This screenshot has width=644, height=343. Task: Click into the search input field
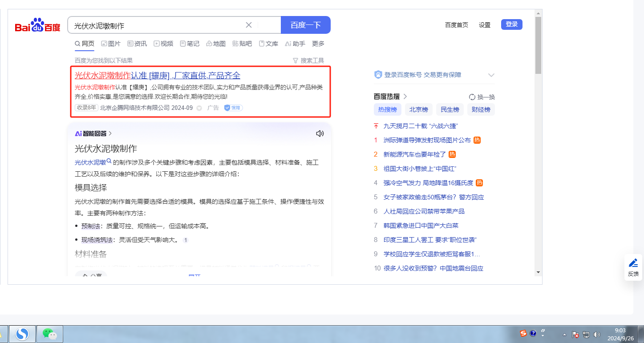156,25
